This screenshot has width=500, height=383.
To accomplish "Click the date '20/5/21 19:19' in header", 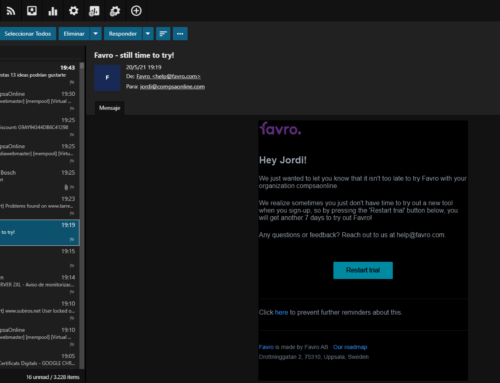I will (x=144, y=67).
